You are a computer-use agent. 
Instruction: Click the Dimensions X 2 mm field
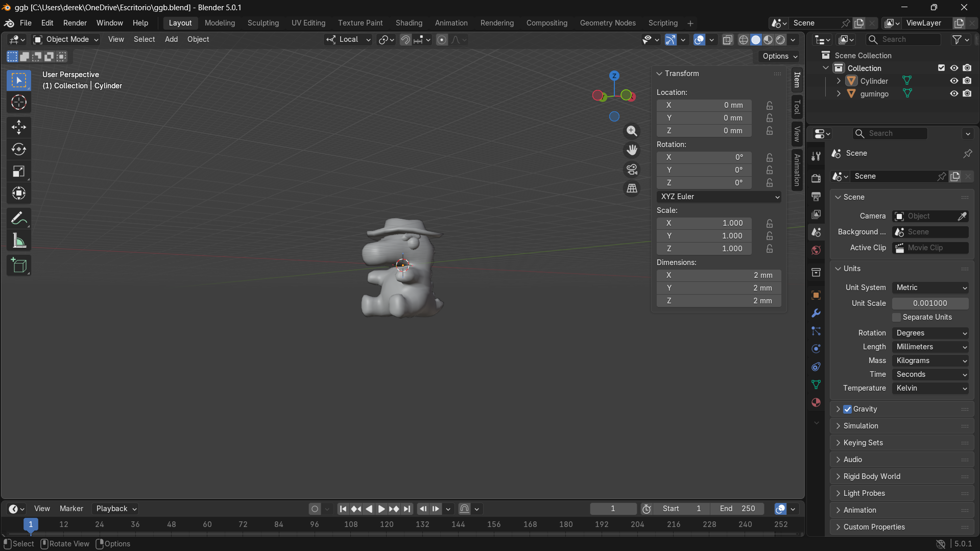pos(719,275)
